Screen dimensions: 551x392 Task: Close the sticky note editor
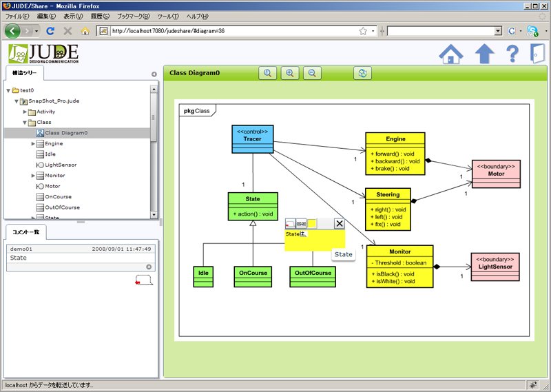coord(339,223)
